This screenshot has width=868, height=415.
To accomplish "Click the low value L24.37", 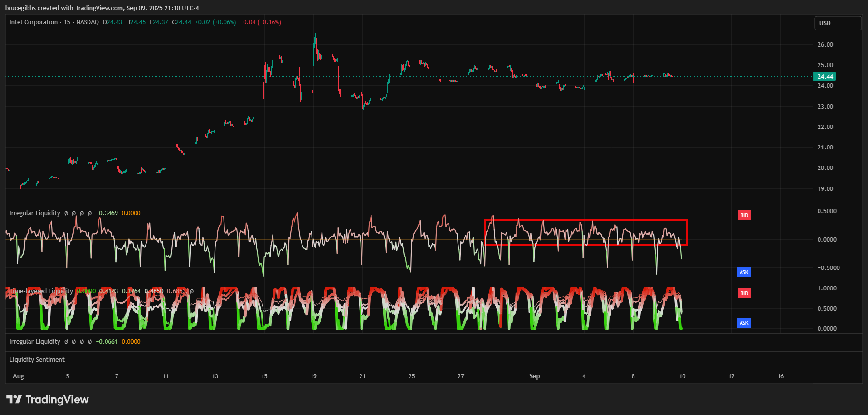I will pyautogui.click(x=159, y=22).
